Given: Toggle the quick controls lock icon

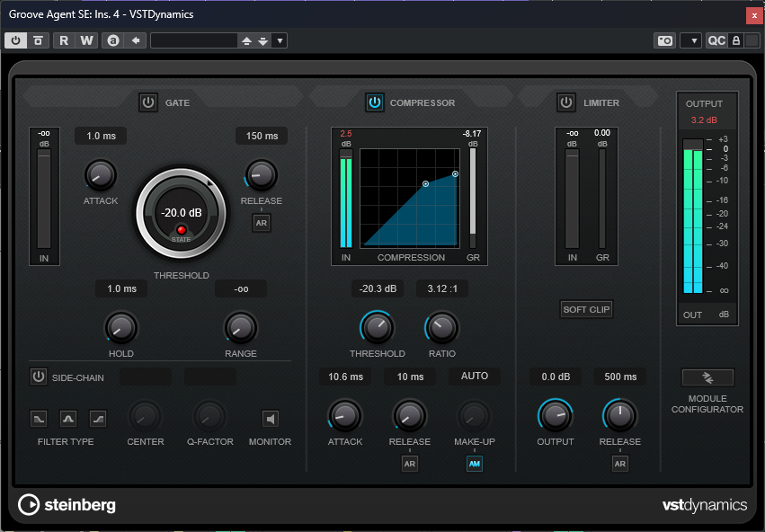Looking at the screenshot, I should point(736,40).
